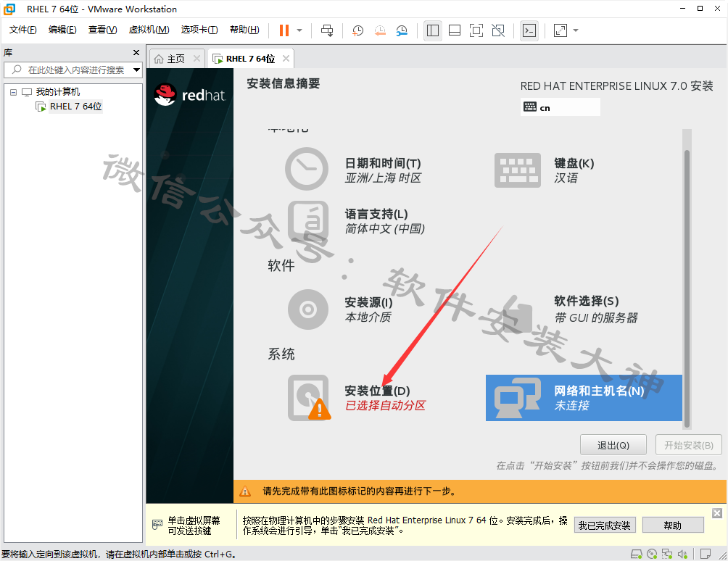Open 安装源(I) disc icon
This screenshot has width=728, height=561.
click(308, 309)
